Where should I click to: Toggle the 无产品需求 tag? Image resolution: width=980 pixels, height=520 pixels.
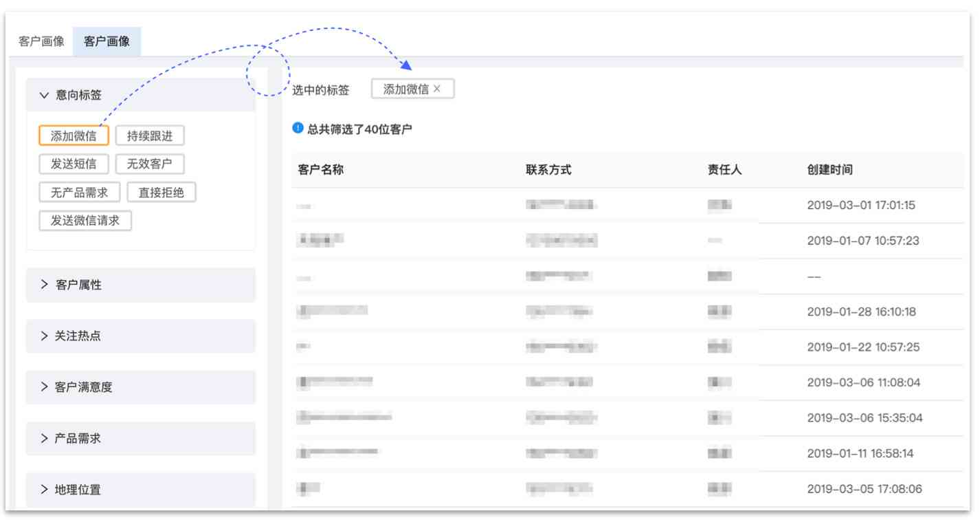(79, 193)
